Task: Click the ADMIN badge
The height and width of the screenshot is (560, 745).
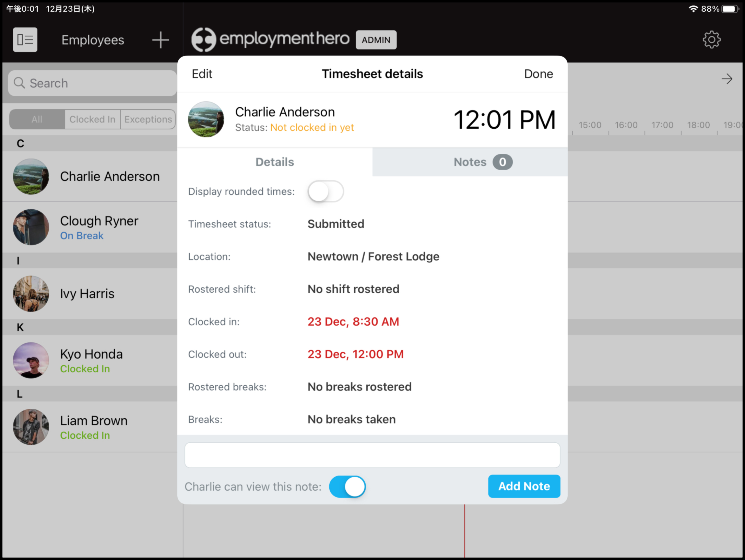Action: click(376, 39)
